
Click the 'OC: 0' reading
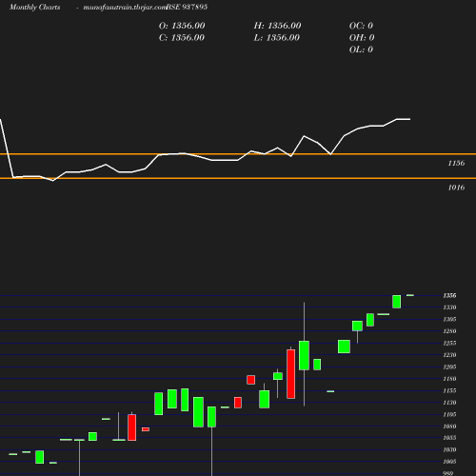click(361, 26)
